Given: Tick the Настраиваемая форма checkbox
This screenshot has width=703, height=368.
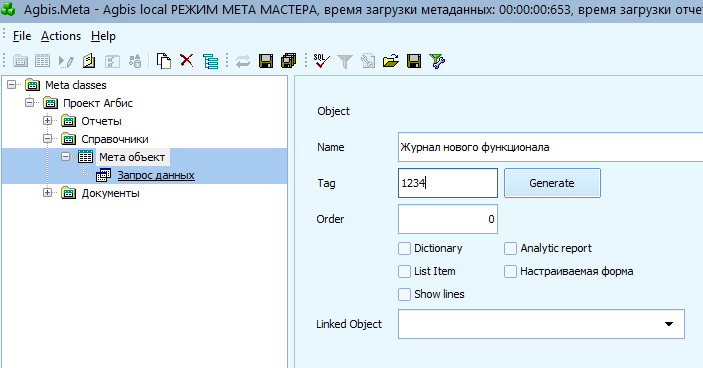Looking at the screenshot, I should (x=510, y=271).
